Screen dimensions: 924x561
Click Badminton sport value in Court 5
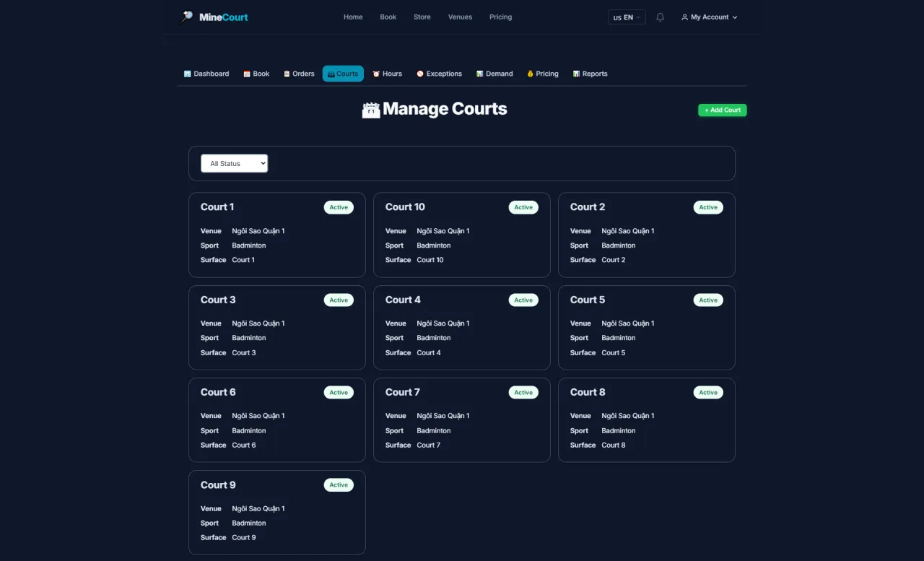click(619, 338)
